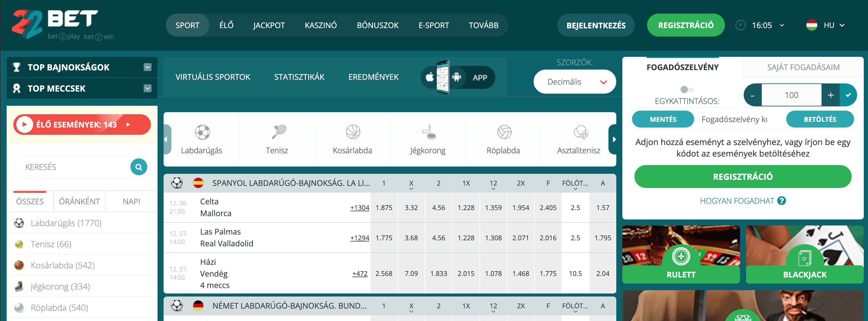Screen dimensions: 868x321
Task: Expand the FÖLÖT column chevron in La Liga header
Action: pos(575,189)
